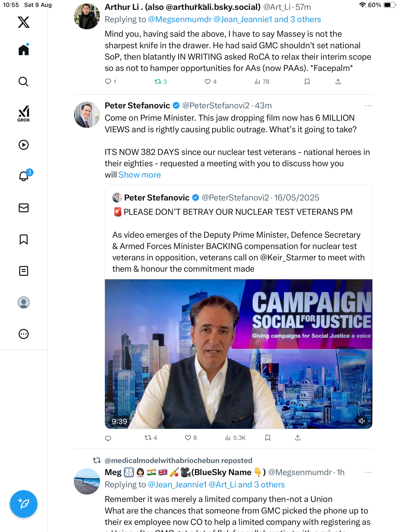Open the @Jean_Jeannie1 mention in Meg's reply
The height and width of the screenshot is (532, 399).
tap(177, 485)
